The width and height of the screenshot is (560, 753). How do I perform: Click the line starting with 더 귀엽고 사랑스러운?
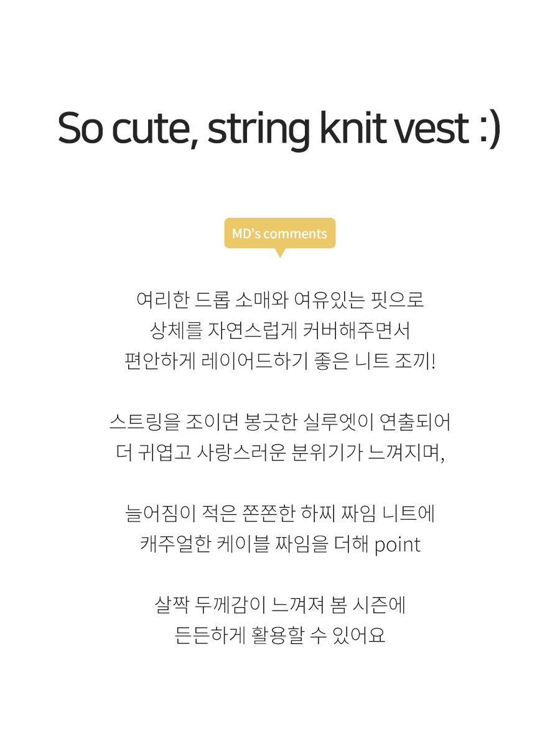click(280, 452)
